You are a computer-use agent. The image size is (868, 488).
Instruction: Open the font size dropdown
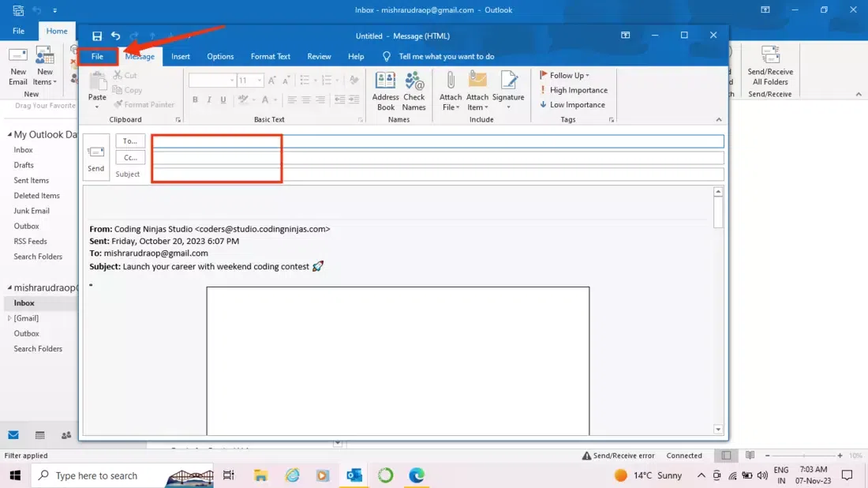click(x=259, y=81)
